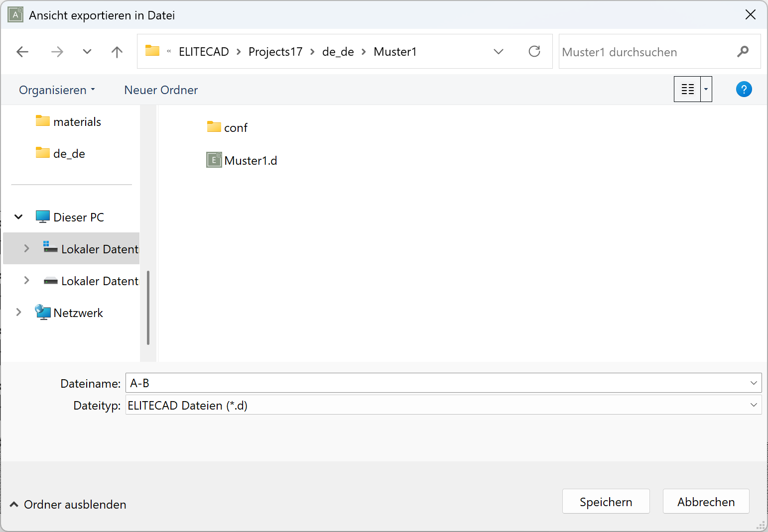The image size is (768, 532).
Task: Go up one folder level
Action: click(x=116, y=51)
